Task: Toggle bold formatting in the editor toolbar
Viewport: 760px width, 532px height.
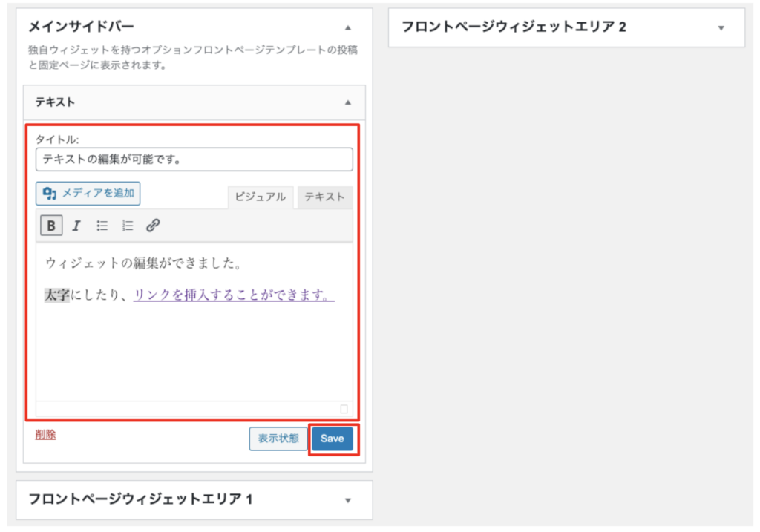Action: [x=50, y=226]
